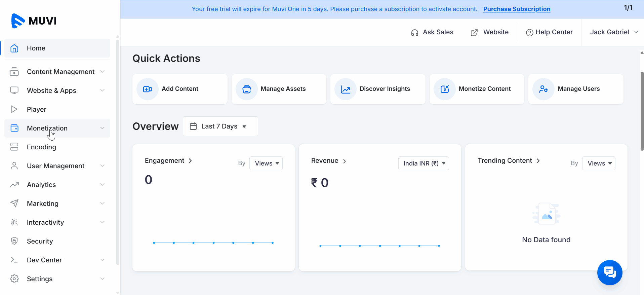Open the Jack Gabriel account menu
This screenshot has width=644, height=295.
pos(613,32)
